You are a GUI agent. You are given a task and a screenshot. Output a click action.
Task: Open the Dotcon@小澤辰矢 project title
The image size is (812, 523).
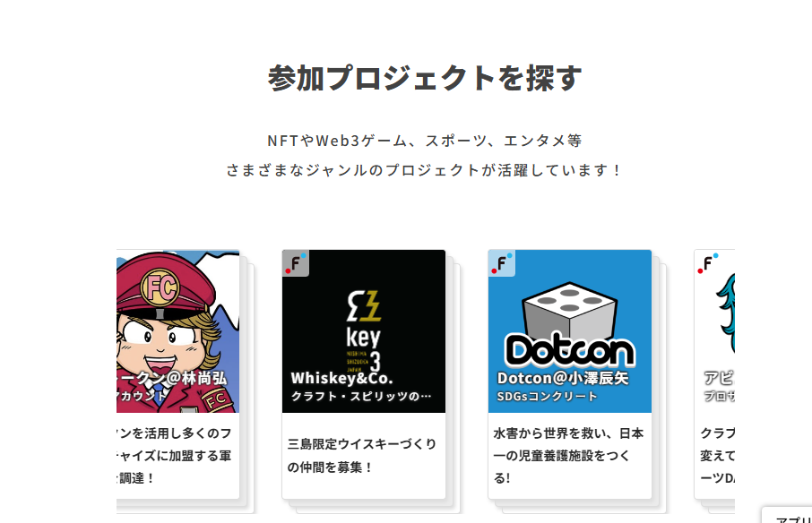point(563,378)
